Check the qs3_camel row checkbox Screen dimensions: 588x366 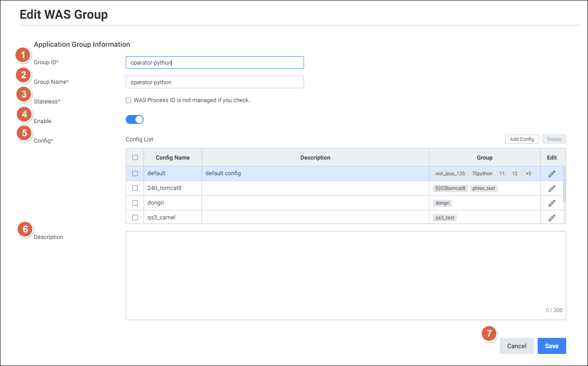click(135, 218)
